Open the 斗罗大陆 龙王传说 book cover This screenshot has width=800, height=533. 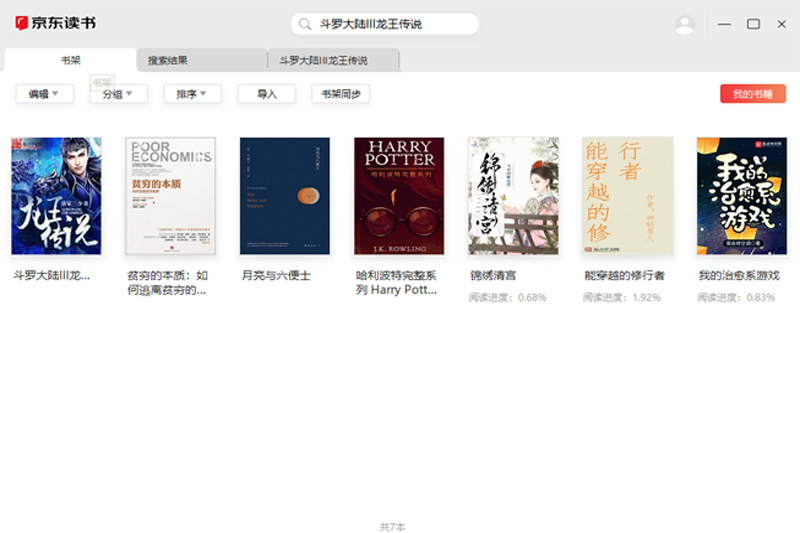[x=56, y=196]
